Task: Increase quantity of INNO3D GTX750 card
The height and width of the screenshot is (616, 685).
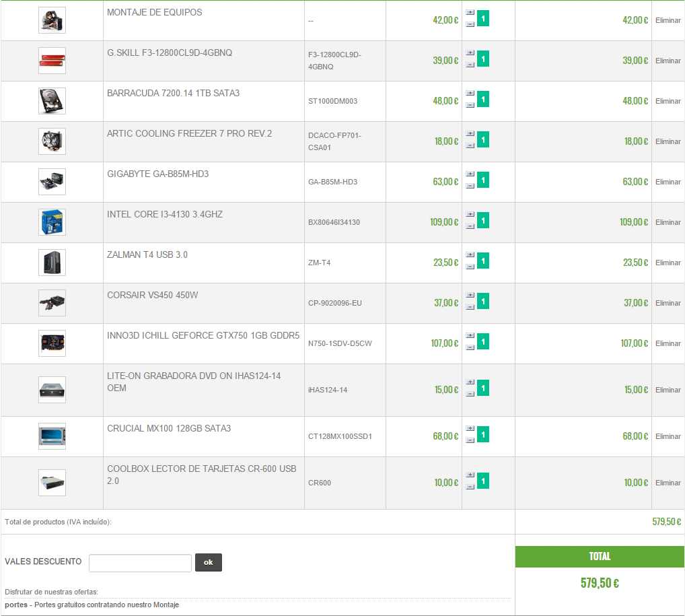Action: pos(470,335)
